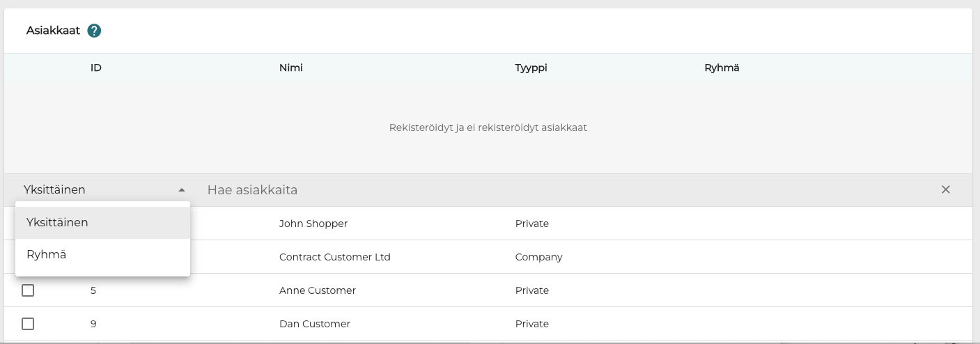Click customer ID 9 cell
Viewport: 980px width, 344px height.
point(93,324)
